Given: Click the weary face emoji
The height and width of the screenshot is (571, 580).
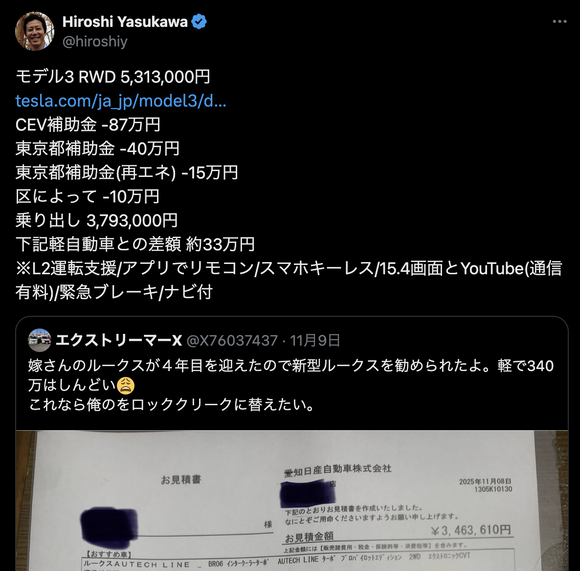Looking at the screenshot, I should [x=125, y=386].
